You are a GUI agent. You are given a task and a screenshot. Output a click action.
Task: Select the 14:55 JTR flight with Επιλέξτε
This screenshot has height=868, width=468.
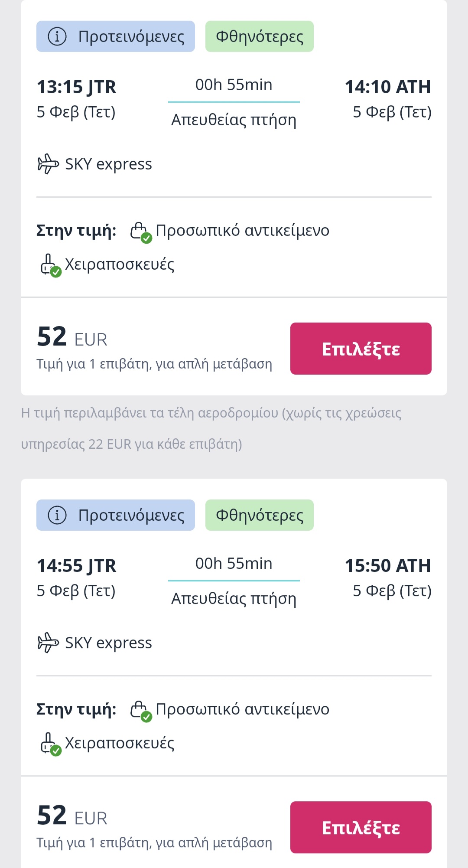pyautogui.click(x=361, y=827)
